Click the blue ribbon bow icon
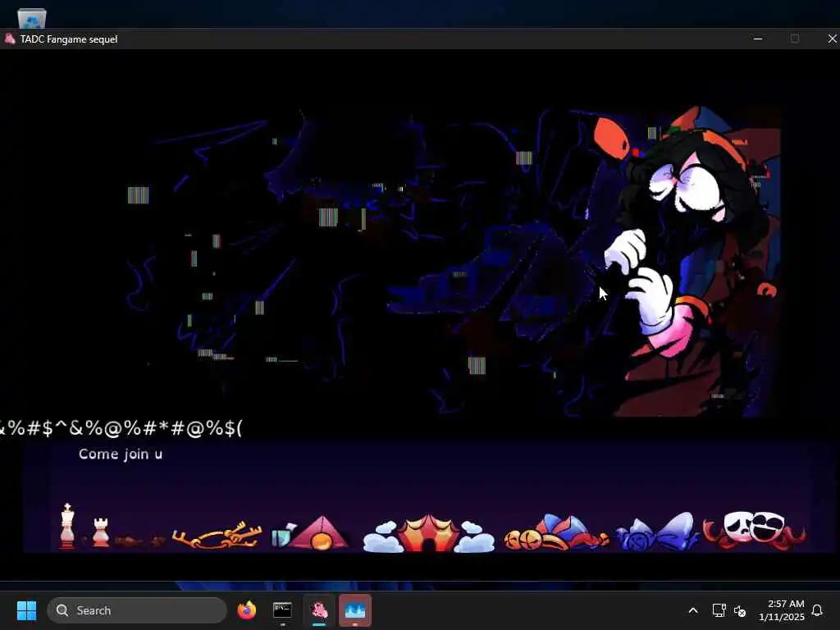The image size is (840, 630). click(657, 532)
